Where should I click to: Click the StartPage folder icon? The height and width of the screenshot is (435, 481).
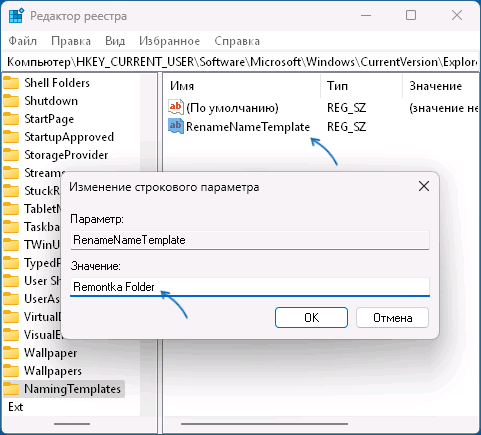11,119
